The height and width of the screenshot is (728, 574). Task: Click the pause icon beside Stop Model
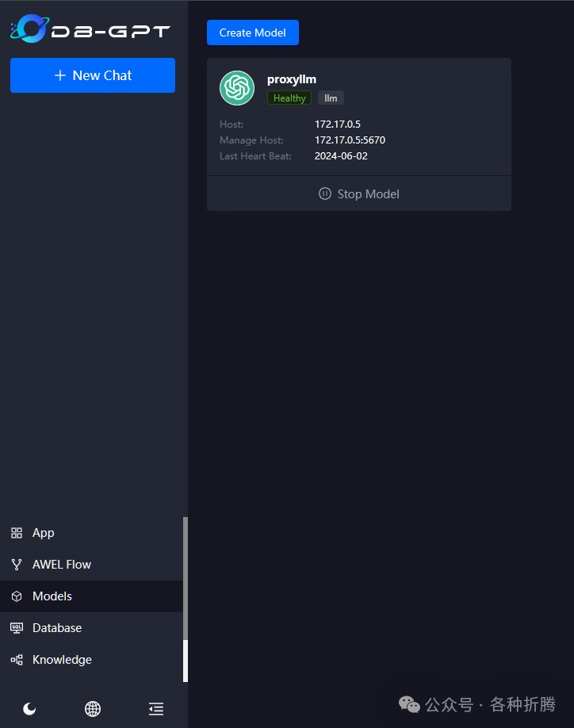click(x=325, y=193)
